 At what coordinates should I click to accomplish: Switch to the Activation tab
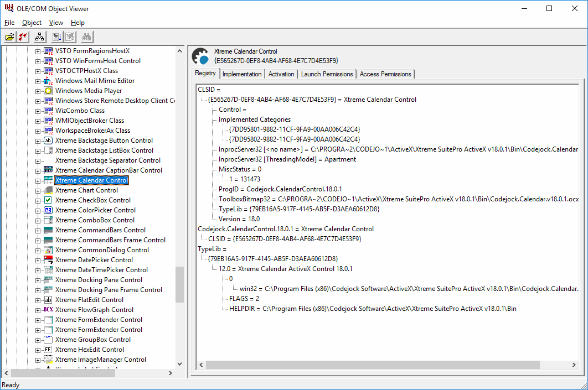click(x=281, y=74)
